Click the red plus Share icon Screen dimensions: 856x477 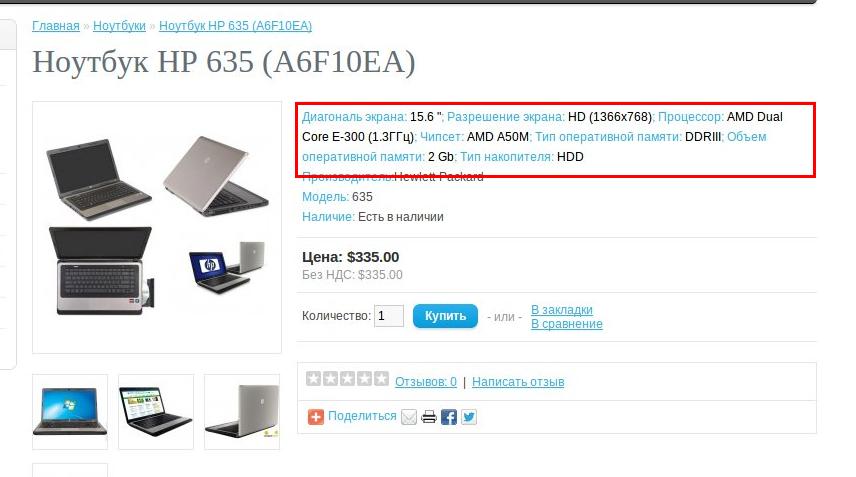tap(316, 417)
